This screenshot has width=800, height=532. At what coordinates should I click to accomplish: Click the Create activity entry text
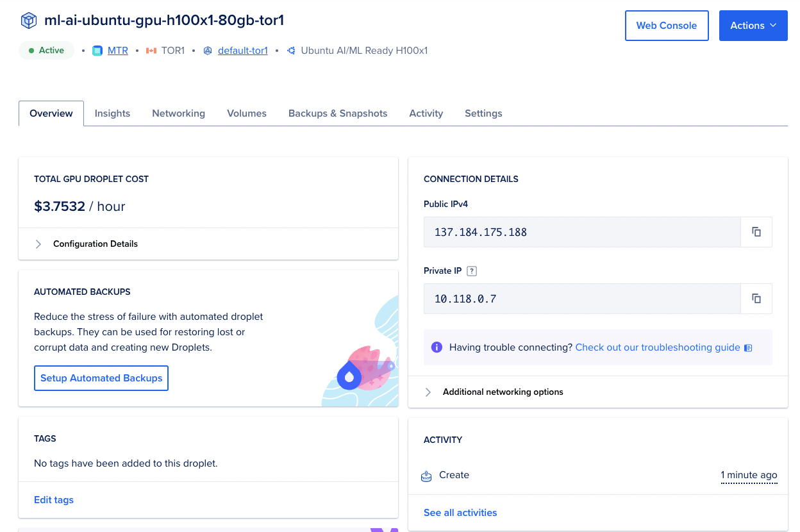[x=454, y=476]
